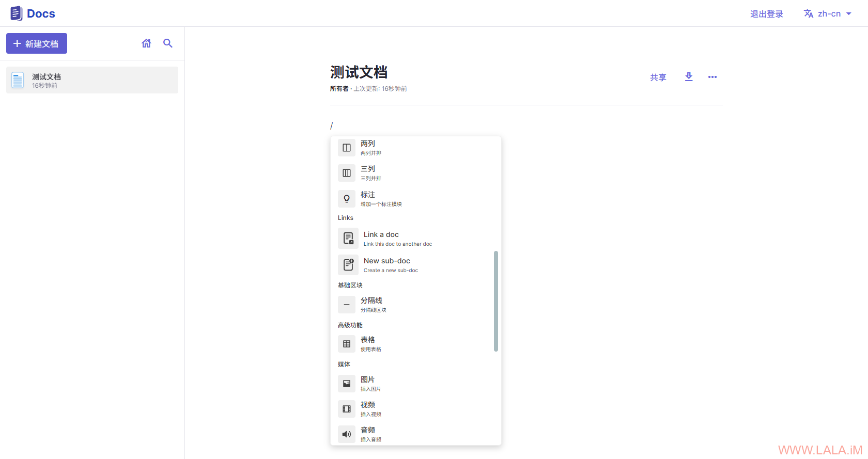Click the table grid icon
The image size is (868, 459).
coord(347,344)
